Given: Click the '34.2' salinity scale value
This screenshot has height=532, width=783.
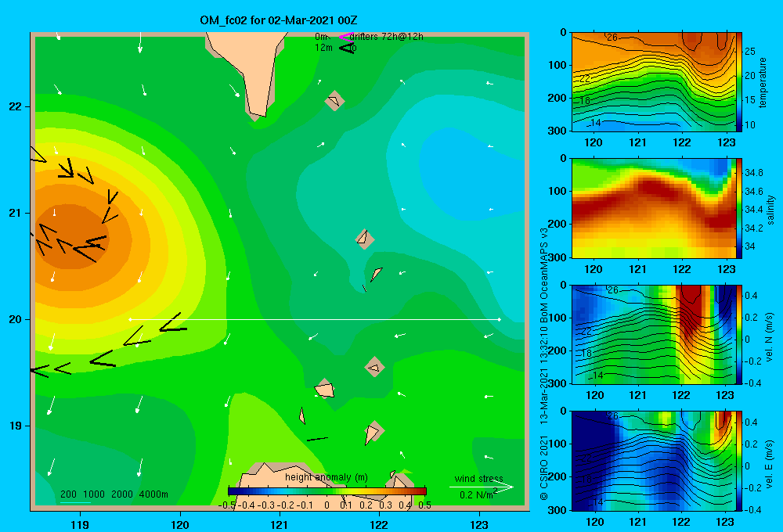Looking at the screenshot, I should tap(753, 228).
